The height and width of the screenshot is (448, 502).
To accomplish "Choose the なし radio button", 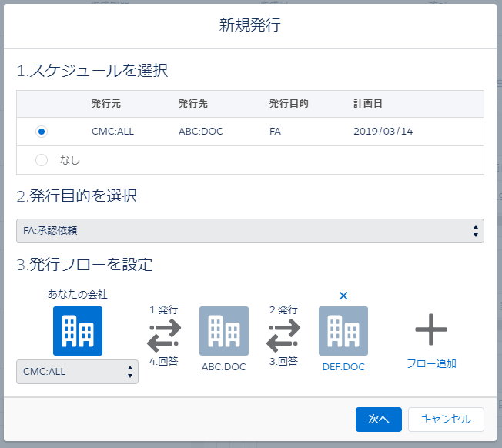I will [42, 160].
